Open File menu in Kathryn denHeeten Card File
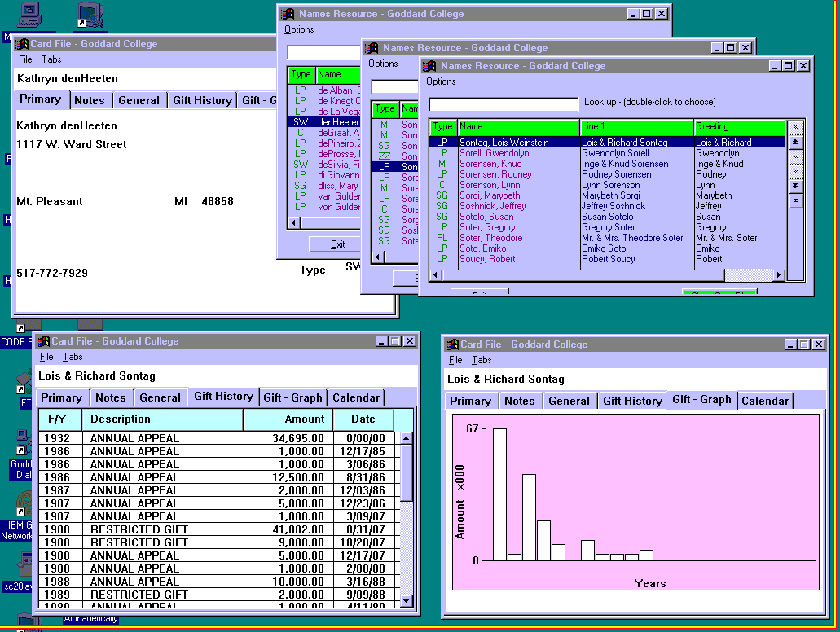Screen dimensions: 840x632 tap(25, 59)
